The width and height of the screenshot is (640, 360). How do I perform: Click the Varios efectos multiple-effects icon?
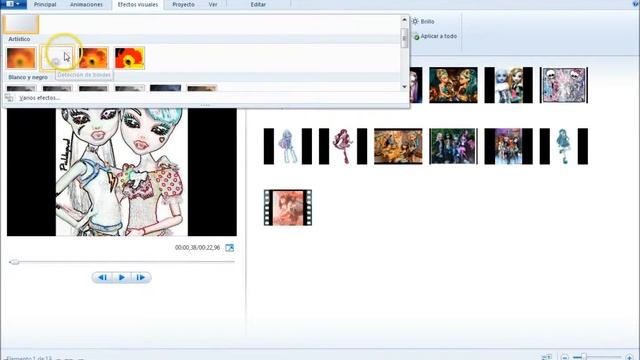[x=9, y=98]
